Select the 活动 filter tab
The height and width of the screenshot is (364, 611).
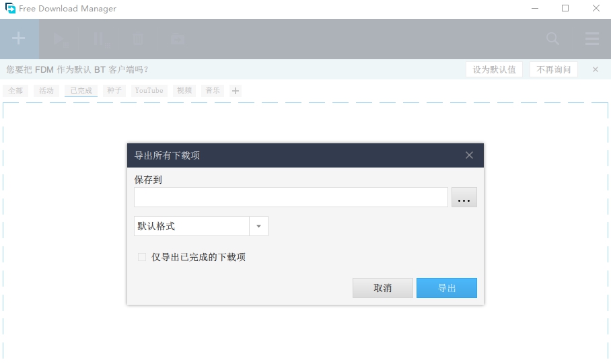46,90
